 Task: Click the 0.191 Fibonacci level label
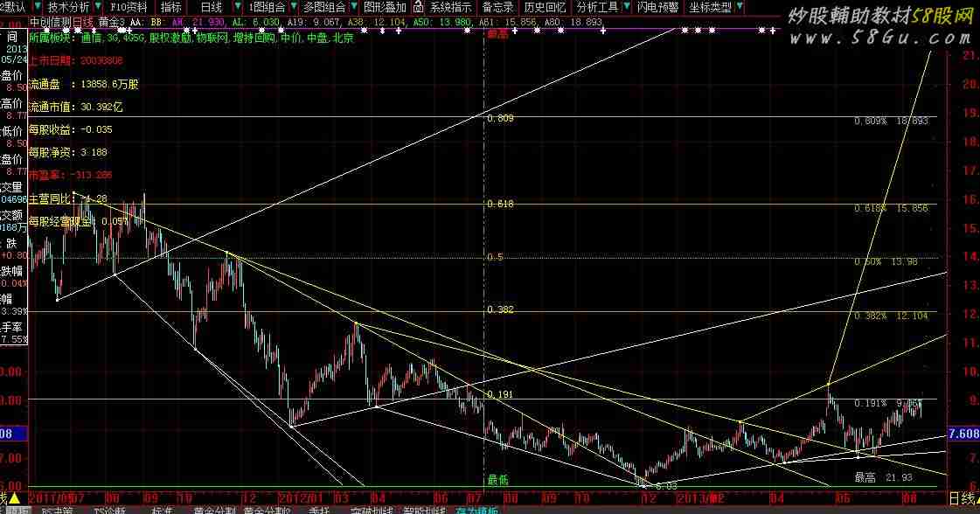(501, 394)
